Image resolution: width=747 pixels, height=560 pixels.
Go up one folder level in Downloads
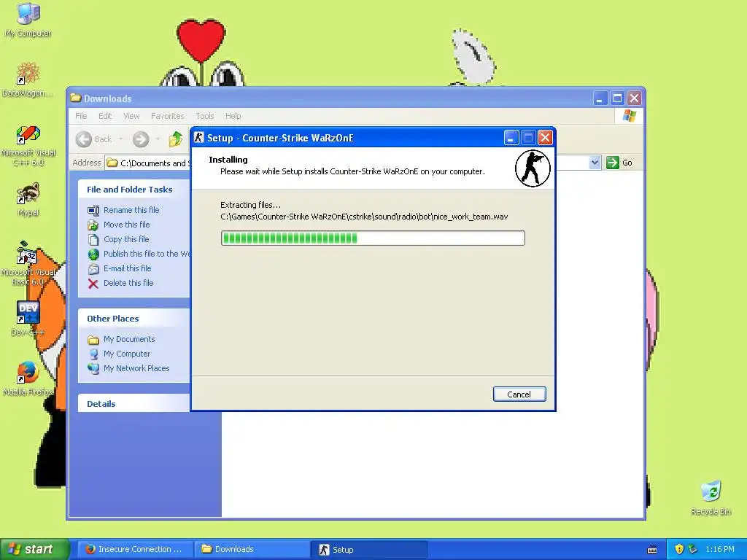point(176,139)
